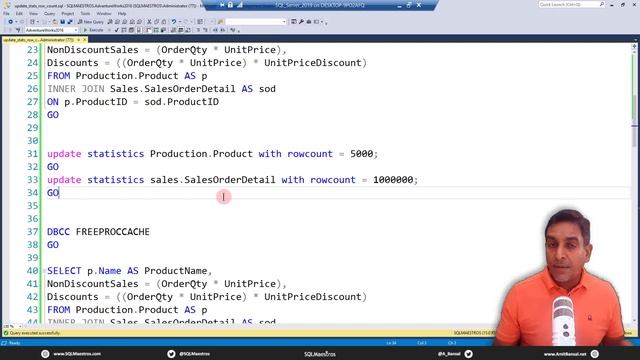This screenshot has height=360, width=640.
Task: Click 'update' keyword on line 31
Action: point(64,154)
